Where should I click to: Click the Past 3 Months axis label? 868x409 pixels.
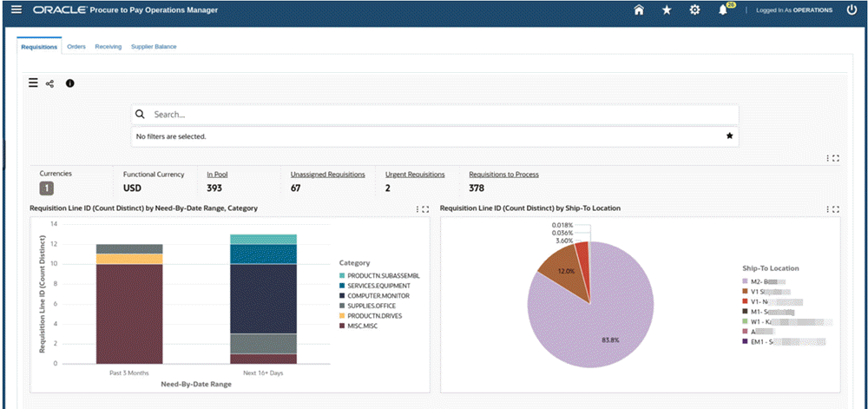coord(129,373)
